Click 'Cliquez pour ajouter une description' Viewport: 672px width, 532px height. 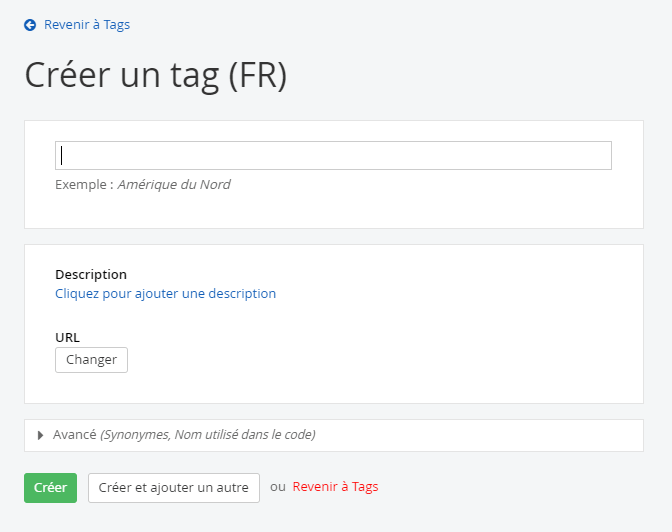165,294
